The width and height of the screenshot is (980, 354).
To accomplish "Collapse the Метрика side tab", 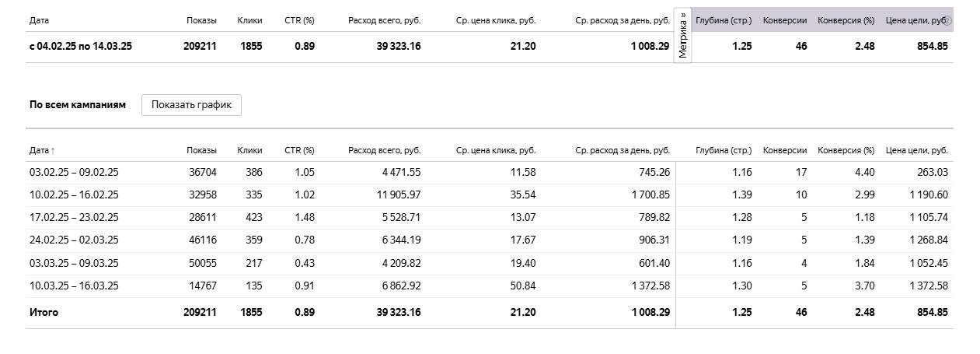I will (x=682, y=36).
